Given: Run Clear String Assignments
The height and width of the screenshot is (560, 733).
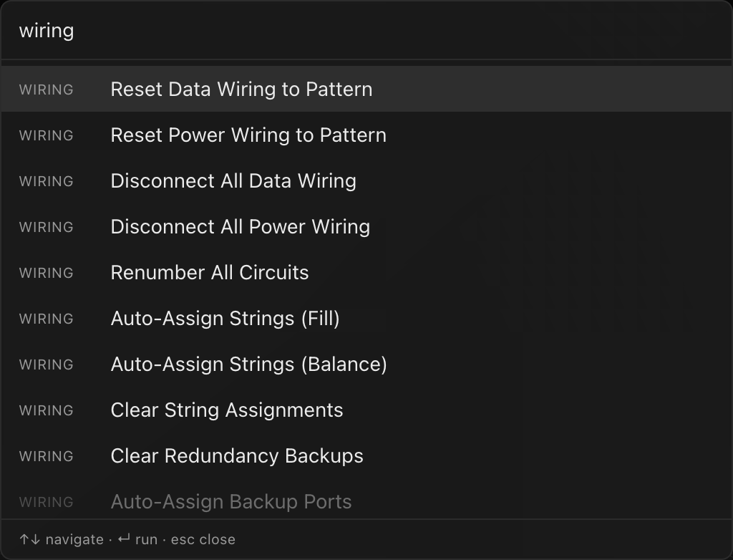Looking at the screenshot, I should tap(366, 410).
